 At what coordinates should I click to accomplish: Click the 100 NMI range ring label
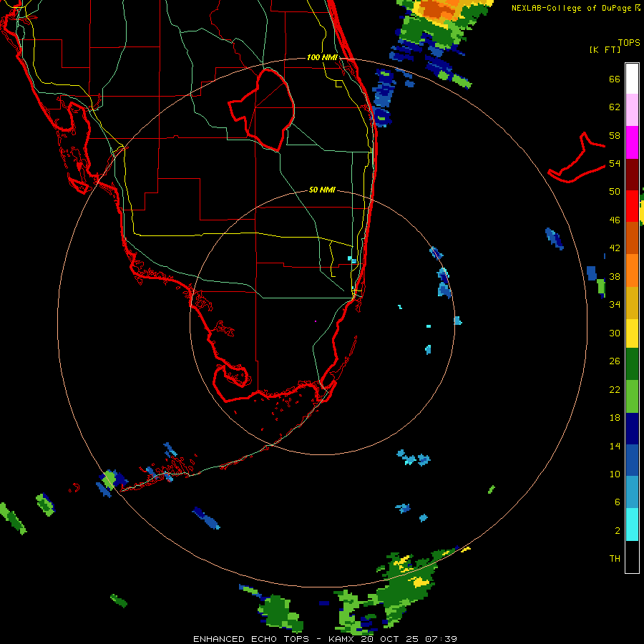click(322, 57)
